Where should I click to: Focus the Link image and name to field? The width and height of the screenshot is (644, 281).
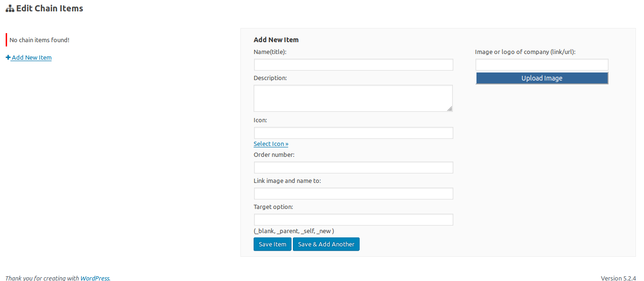point(353,193)
